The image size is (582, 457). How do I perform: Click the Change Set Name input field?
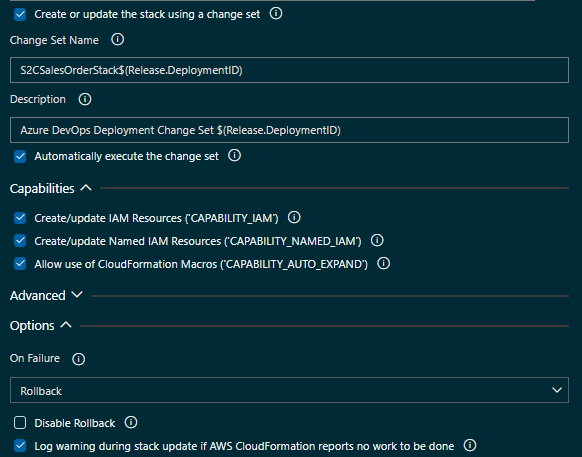coord(289,70)
